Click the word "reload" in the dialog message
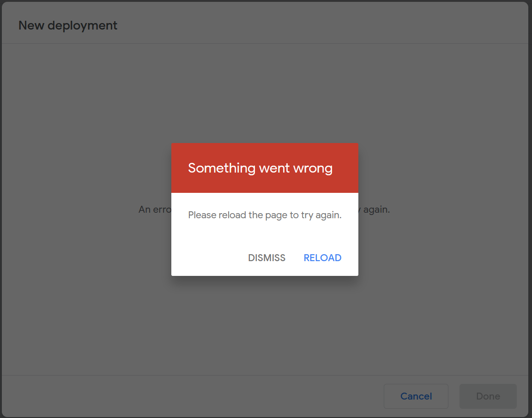 [x=232, y=215]
